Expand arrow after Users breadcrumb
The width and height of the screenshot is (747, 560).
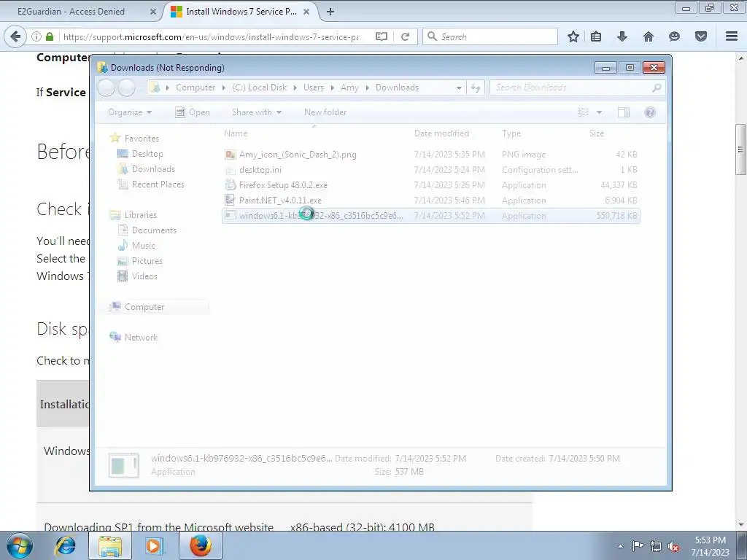(x=332, y=87)
